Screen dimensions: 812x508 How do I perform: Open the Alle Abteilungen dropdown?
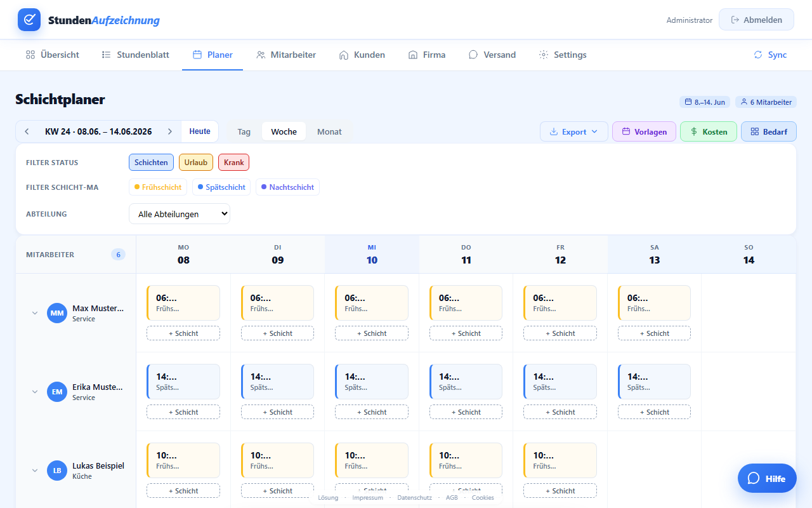click(x=180, y=214)
